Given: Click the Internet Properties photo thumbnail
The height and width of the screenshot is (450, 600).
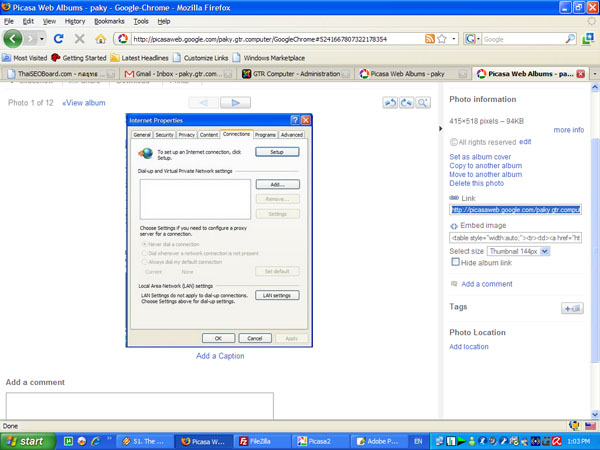Looking at the screenshot, I should [x=219, y=230].
